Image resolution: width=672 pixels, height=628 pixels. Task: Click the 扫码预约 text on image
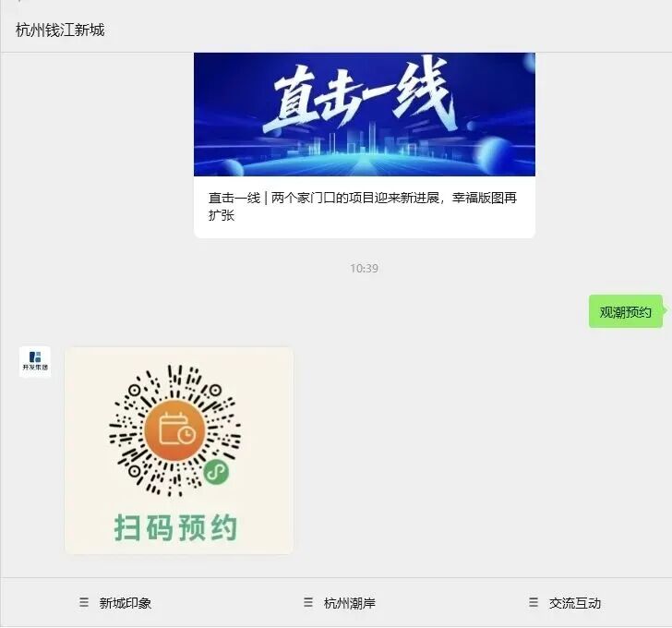[x=175, y=527]
